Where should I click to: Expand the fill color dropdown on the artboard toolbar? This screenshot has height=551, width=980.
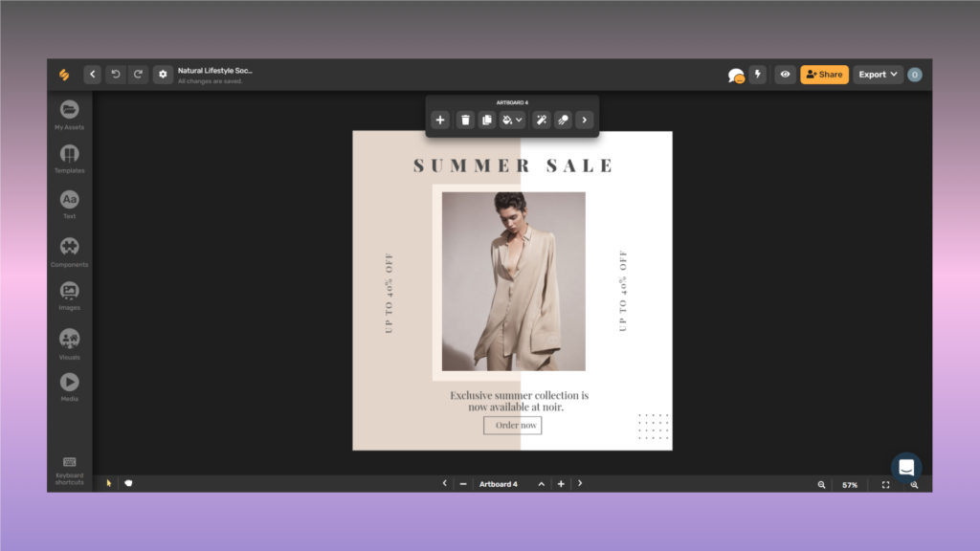(517, 120)
